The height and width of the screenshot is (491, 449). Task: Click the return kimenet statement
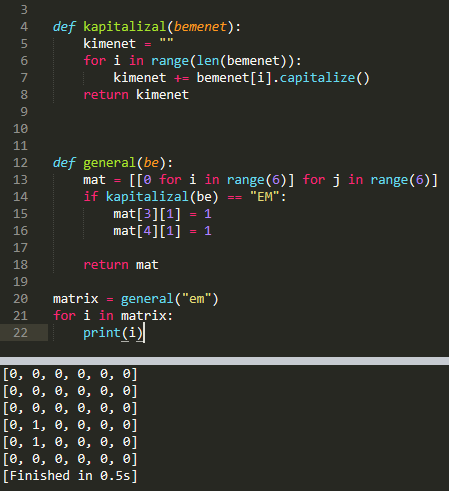pos(136,95)
